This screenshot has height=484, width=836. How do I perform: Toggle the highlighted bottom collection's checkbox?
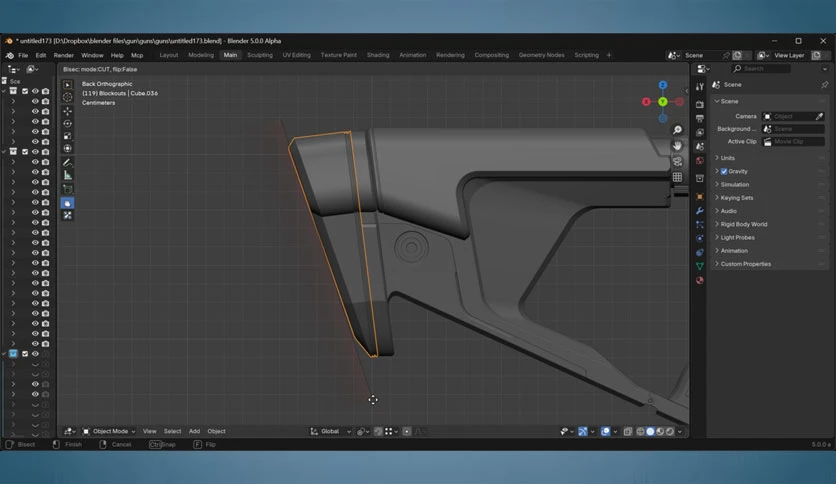(x=25, y=353)
